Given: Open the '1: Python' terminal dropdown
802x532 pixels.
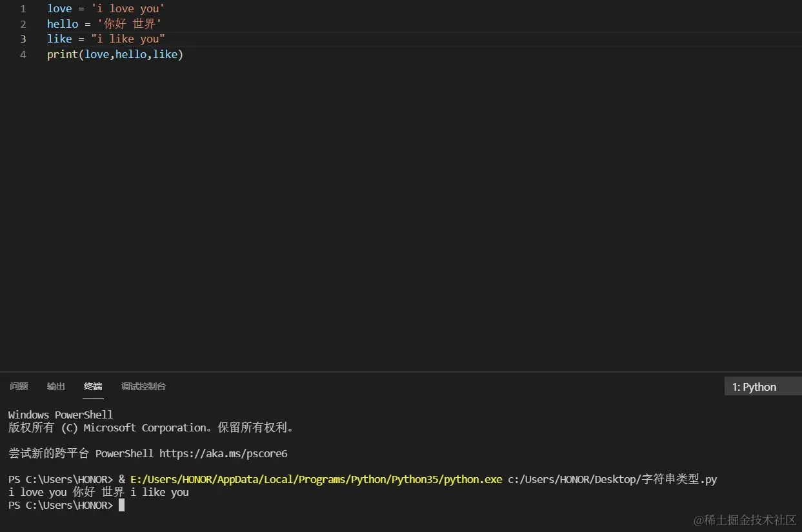Looking at the screenshot, I should pyautogui.click(x=763, y=387).
